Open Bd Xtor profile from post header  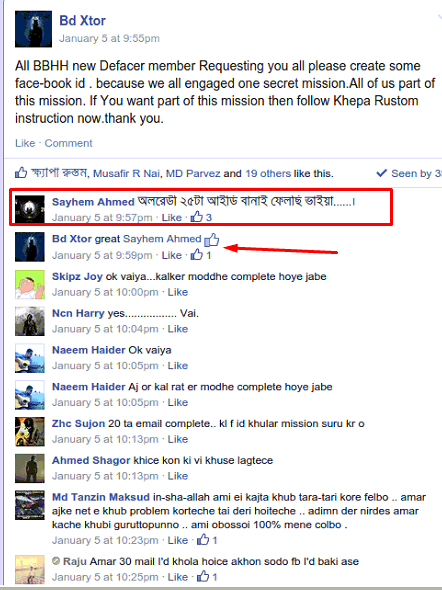click(x=82, y=20)
